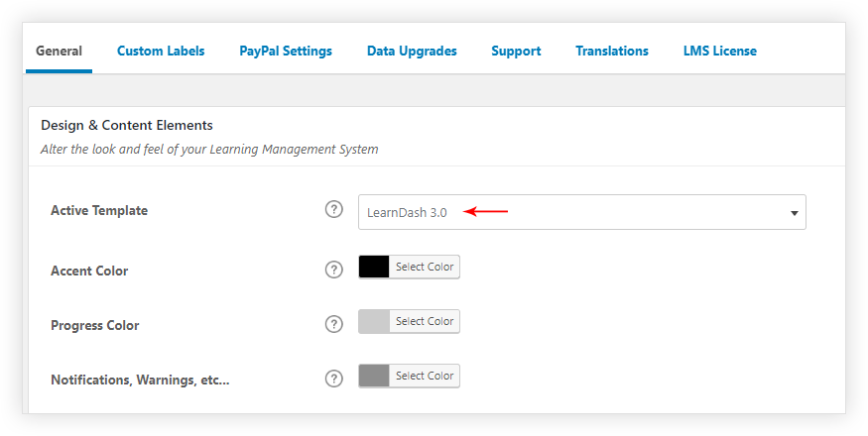Click the gray Notifications color swatch

click(x=374, y=376)
